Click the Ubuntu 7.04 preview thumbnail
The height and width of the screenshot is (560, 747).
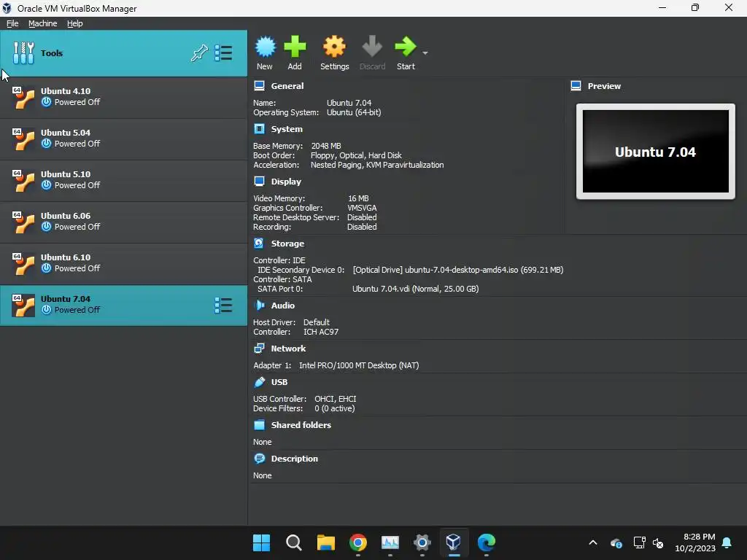tap(656, 152)
